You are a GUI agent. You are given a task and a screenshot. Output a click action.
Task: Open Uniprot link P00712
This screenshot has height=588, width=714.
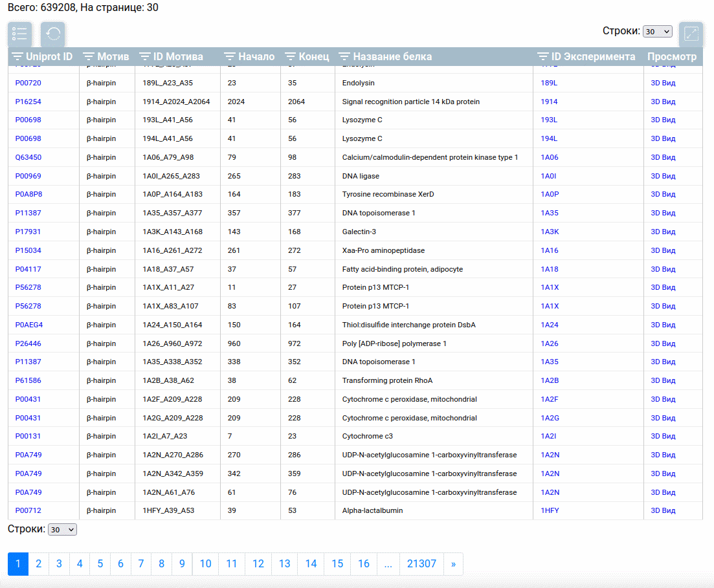[x=28, y=510]
